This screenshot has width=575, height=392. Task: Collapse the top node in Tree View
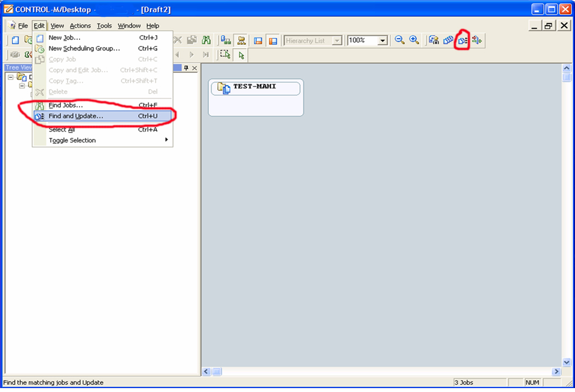pyautogui.click(x=11, y=77)
